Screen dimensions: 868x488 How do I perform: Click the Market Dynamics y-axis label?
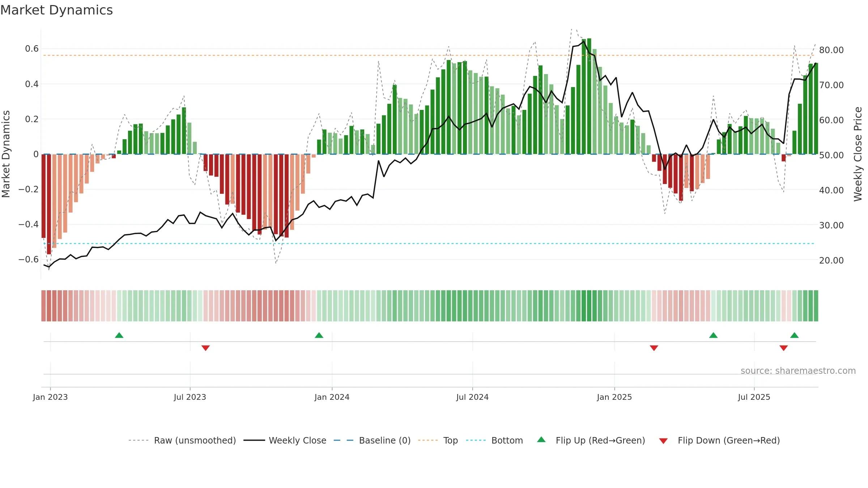6,154
